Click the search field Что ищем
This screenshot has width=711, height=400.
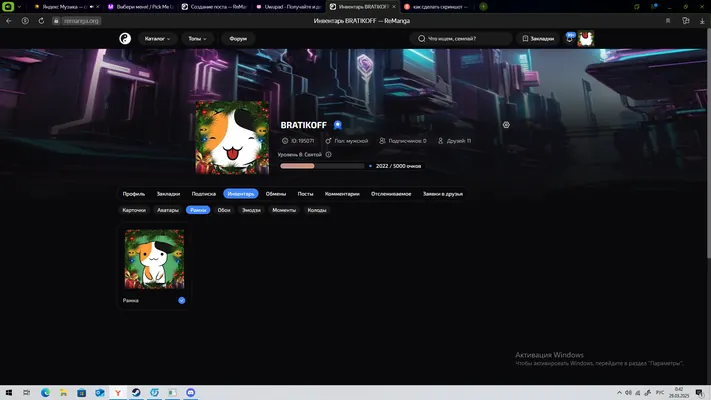462,39
